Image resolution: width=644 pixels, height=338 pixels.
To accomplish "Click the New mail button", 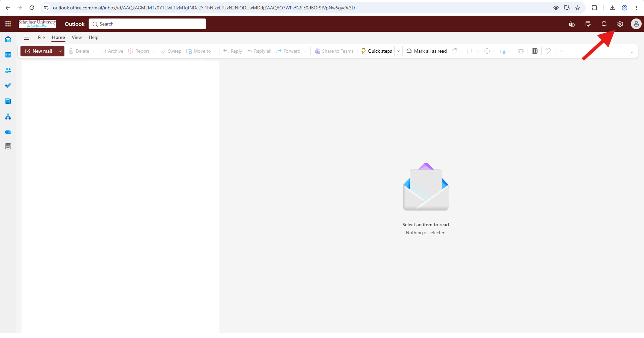I will tap(39, 51).
